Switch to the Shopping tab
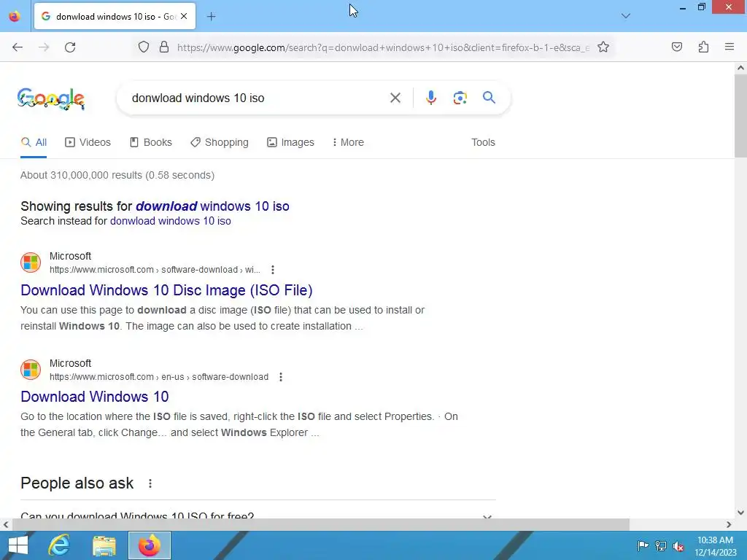Screen dimensions: 747x560 point(220,142)
